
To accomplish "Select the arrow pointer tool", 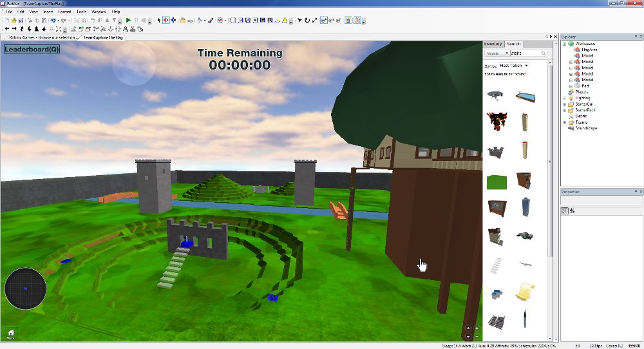I will click(x=159, y=20).
